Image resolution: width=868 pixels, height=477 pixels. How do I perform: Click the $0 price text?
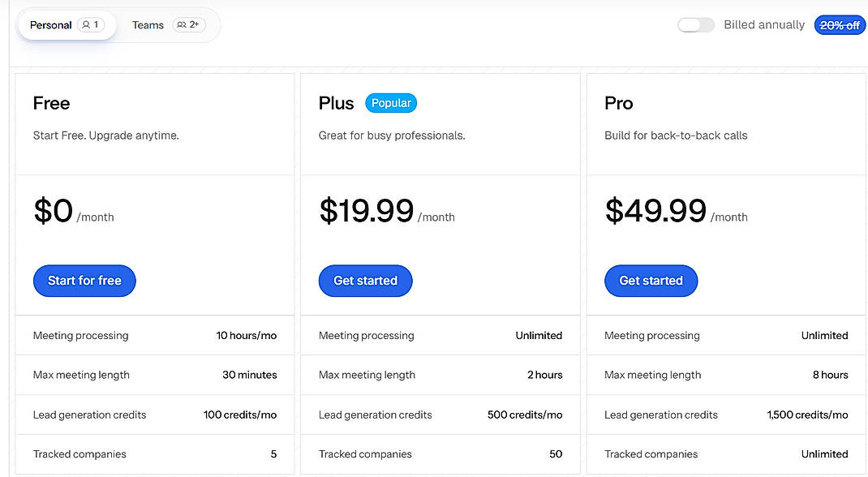54,210
